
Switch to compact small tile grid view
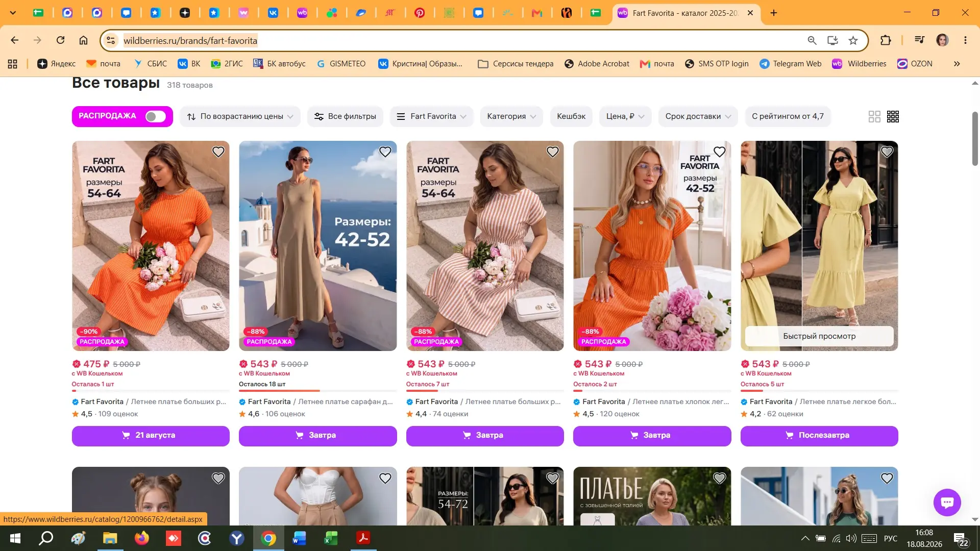893,117
